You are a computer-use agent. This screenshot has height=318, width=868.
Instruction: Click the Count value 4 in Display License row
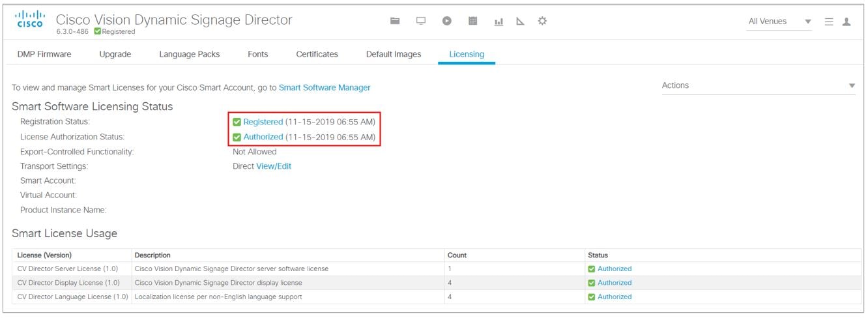click(450, 283)
